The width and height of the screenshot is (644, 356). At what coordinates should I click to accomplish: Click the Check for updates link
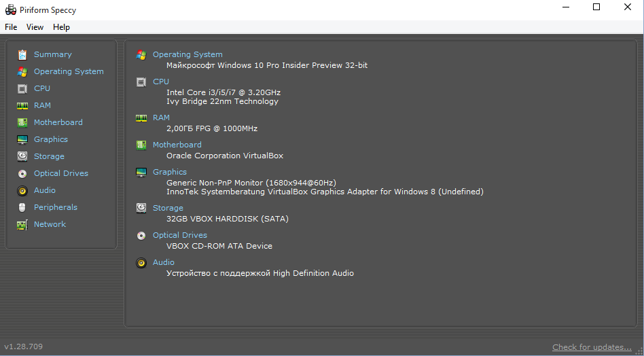[x=592, y=347]
